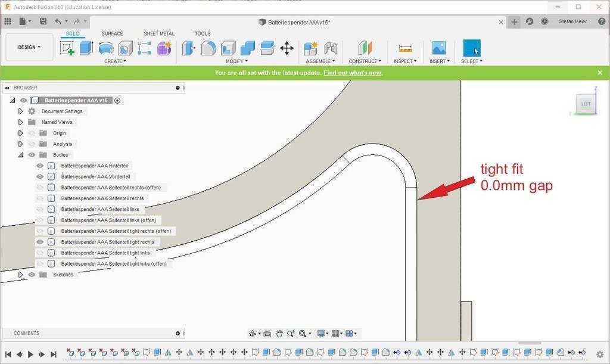Add a new design tab
Image resolution: width=610 pixels, height=364 pixels.
[514, 22]
